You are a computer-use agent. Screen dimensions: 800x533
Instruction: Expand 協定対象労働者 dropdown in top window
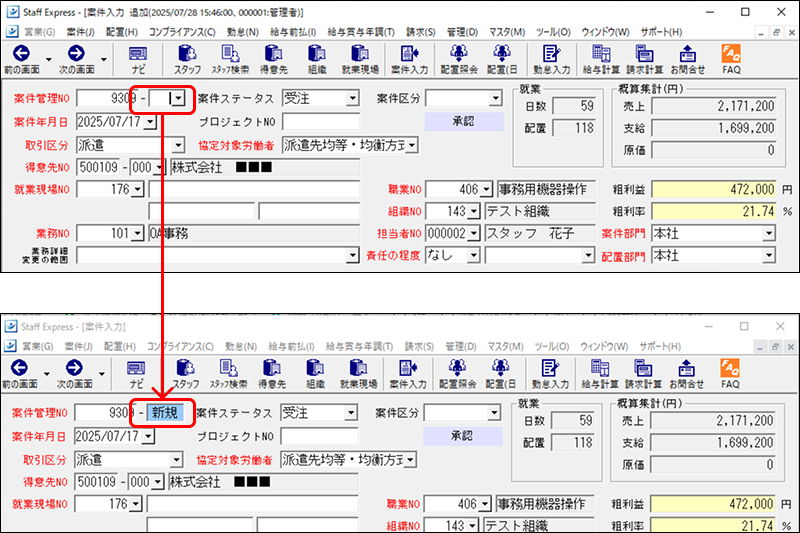click(412, 145)
